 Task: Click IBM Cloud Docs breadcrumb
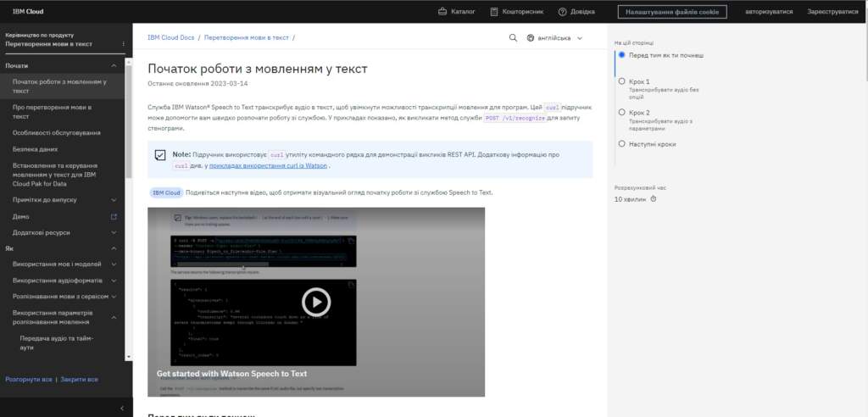point(170,37)
